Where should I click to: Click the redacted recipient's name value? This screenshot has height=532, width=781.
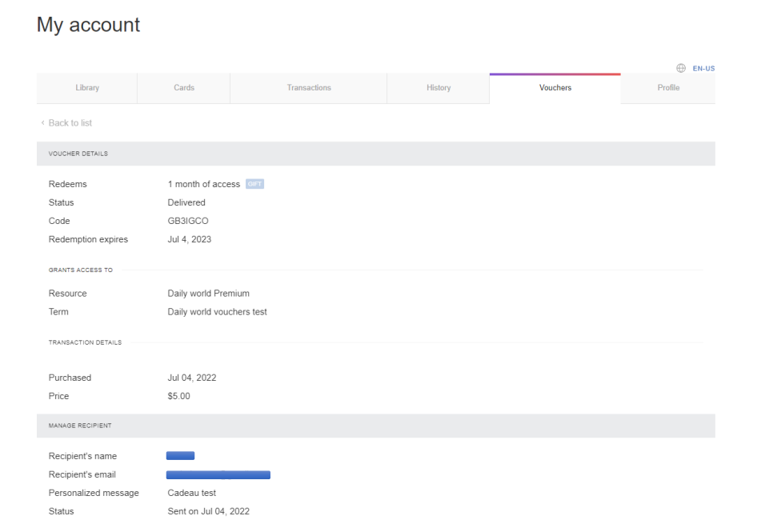(180, 456)
